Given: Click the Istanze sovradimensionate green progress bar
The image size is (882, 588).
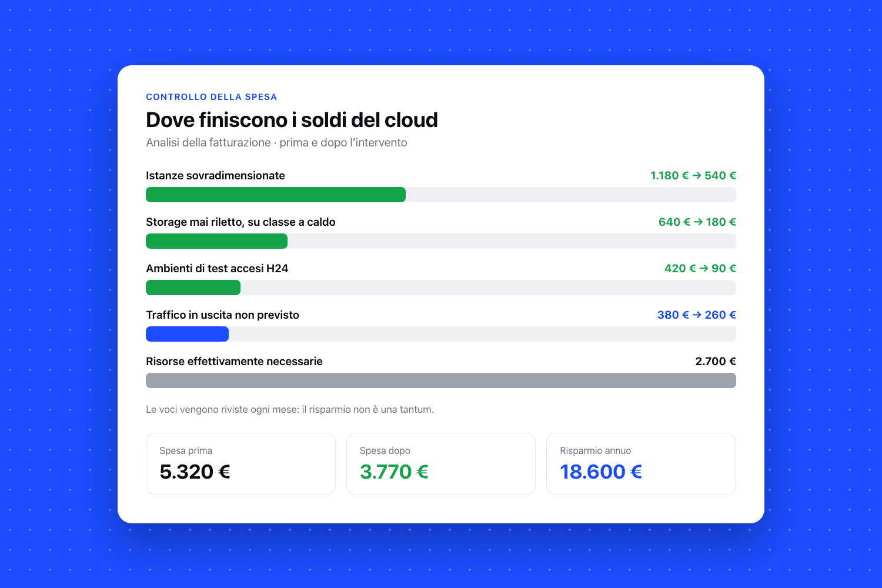Looking at the screenshot, I should 276,195.
